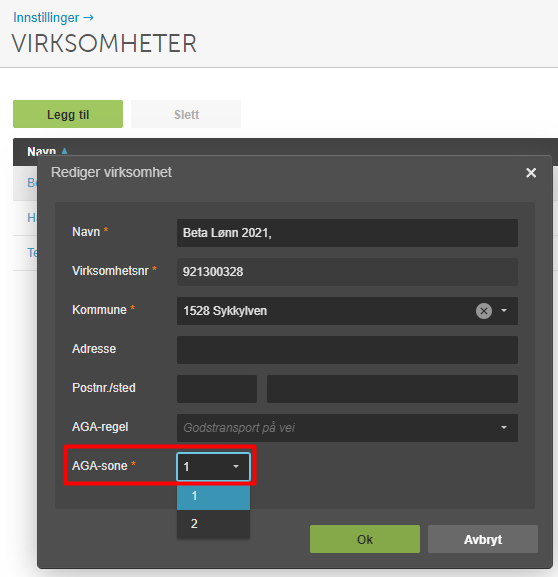Click the wider sted field beside Postnr

coord(392,389)
